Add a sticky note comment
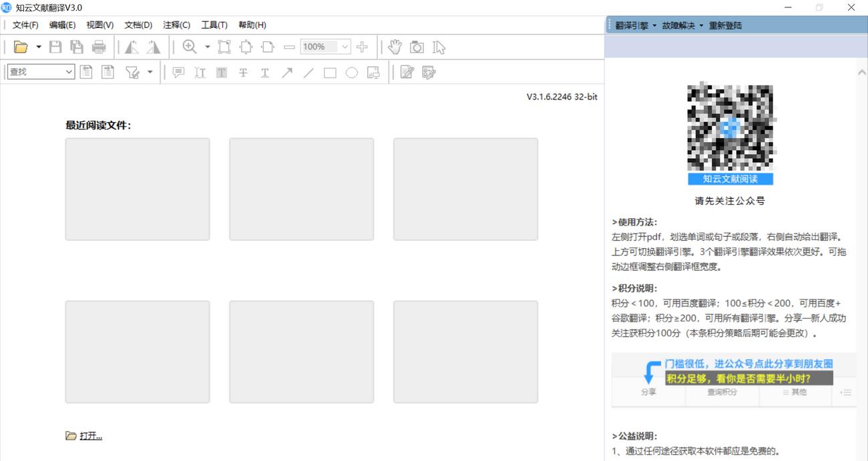This screenshot has height=461, width=868. pyautogui.click(x=178, y=72)
